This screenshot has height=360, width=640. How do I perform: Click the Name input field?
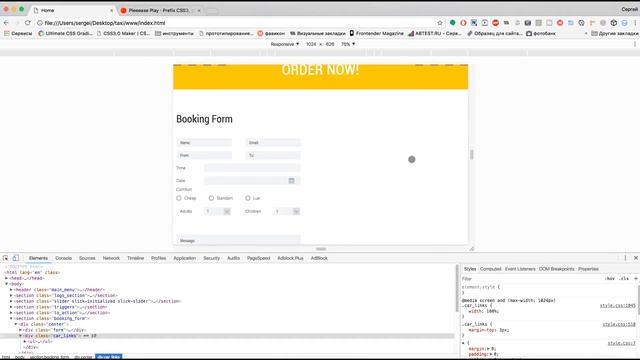(x=204, y=142)
